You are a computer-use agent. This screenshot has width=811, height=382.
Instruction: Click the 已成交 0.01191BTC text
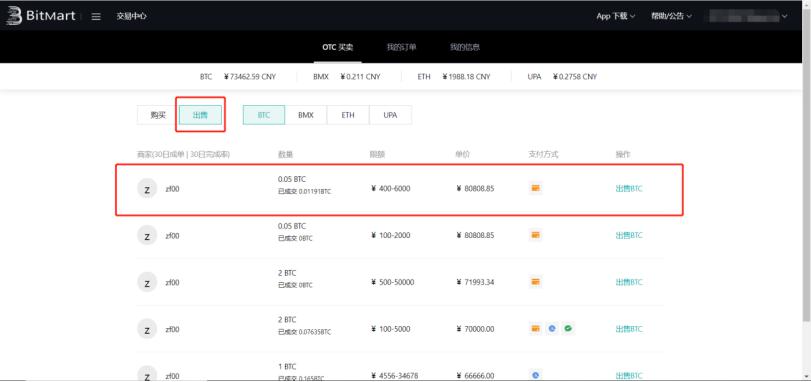tap(304, 192)
